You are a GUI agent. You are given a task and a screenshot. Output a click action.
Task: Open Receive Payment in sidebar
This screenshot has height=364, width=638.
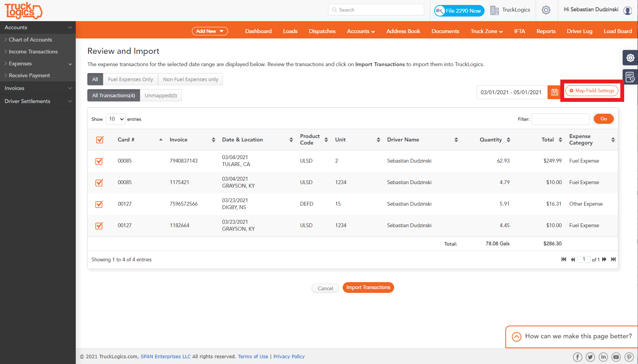[x=29, y=75]
